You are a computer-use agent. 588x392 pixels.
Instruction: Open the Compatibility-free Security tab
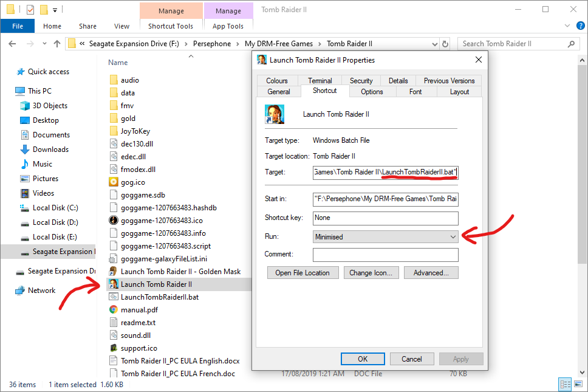361,80
